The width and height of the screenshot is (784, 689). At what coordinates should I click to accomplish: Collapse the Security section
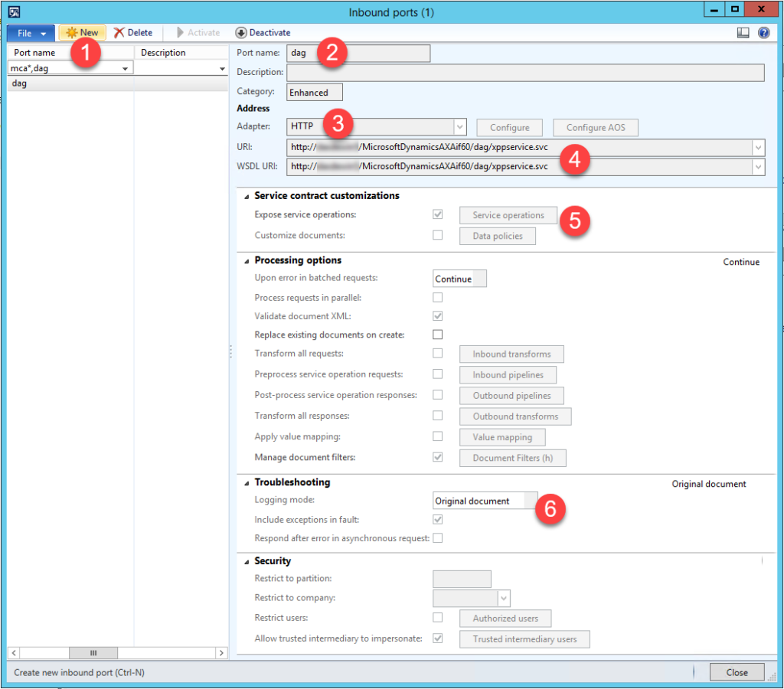(x=247, y=560)
